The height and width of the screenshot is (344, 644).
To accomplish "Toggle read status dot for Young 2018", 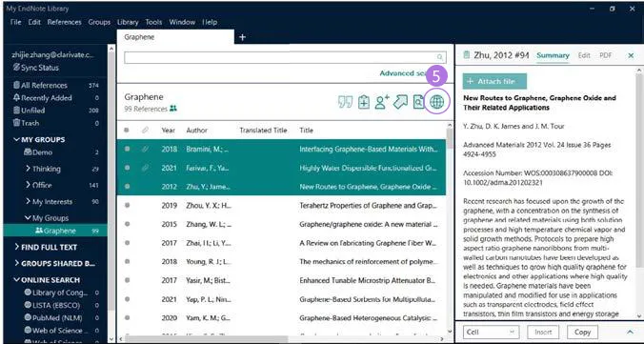I will click(x=127, y=261).
